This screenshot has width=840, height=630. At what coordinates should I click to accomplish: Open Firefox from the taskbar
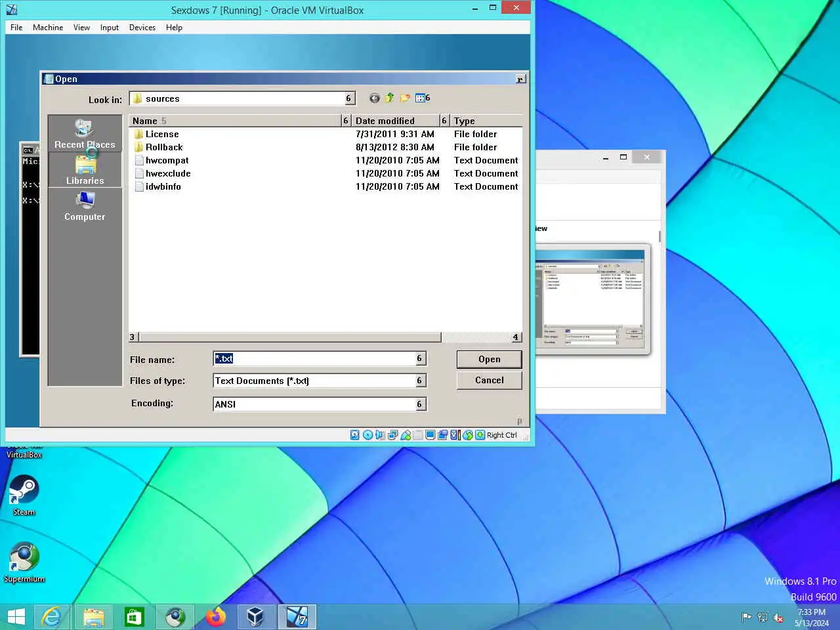(215, 617)
